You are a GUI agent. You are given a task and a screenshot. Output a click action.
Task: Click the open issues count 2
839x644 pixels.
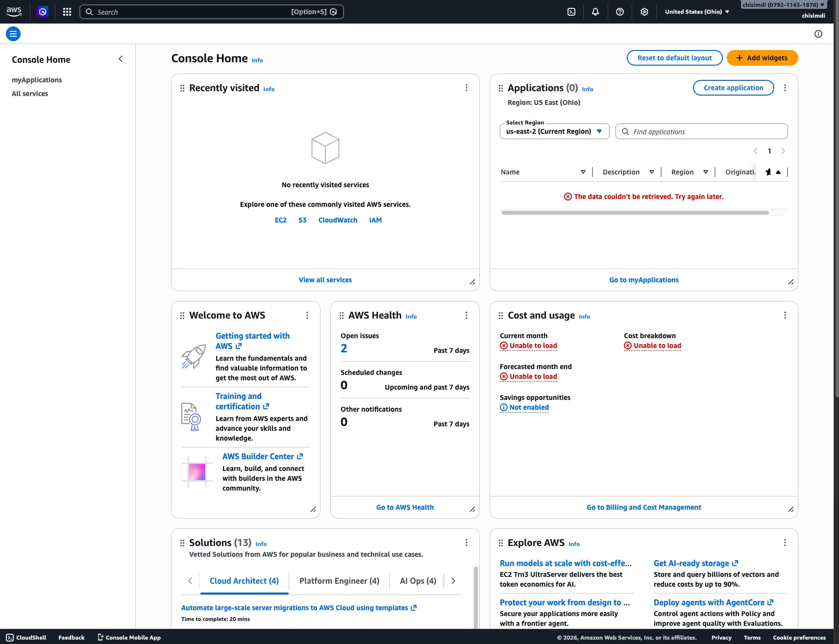point(344,348)
